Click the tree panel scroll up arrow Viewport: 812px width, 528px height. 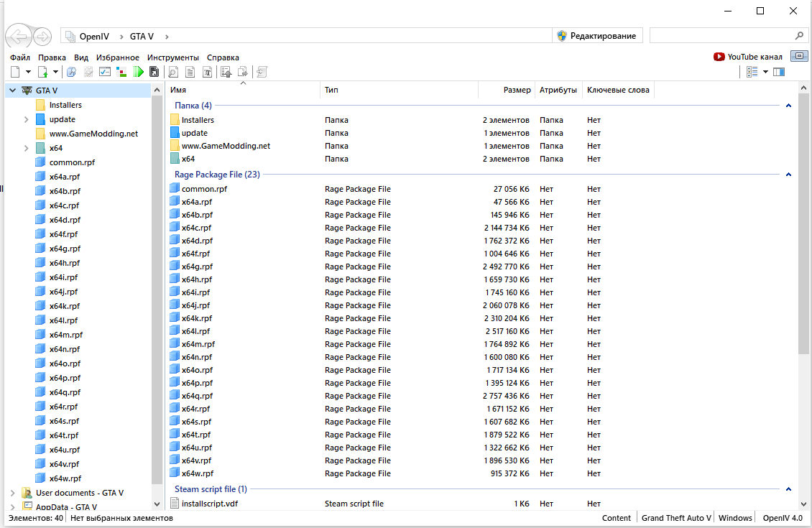(157, 90)
